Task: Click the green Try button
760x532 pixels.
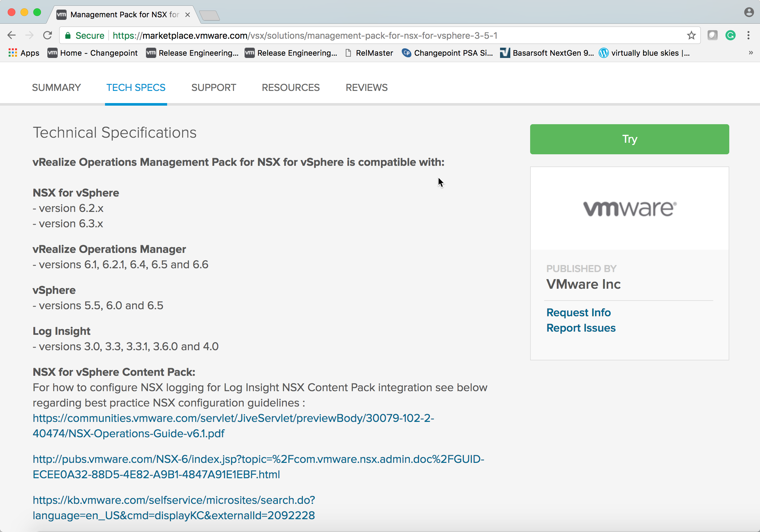Action: tap(629, 139)
